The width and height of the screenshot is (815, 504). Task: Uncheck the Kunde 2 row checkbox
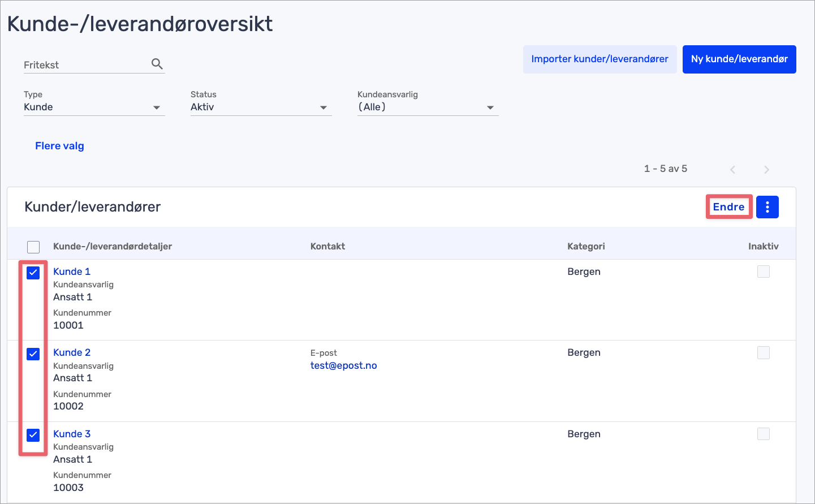(33, 354)
